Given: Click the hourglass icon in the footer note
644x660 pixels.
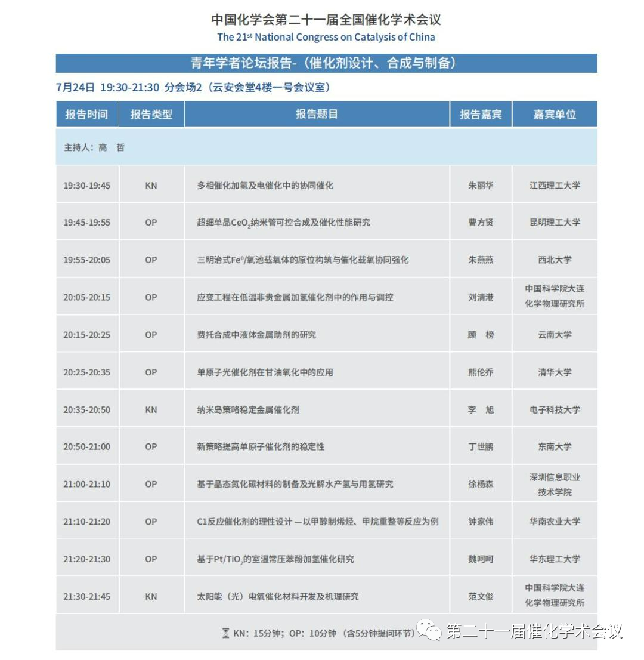Looking at the screenshot, I should tap(226, 633).
